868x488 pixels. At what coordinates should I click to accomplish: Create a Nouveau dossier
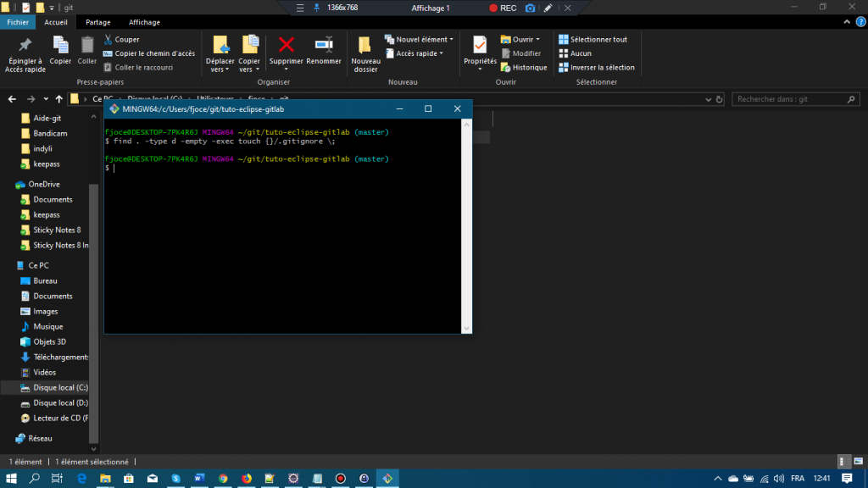tap(365, 54)
